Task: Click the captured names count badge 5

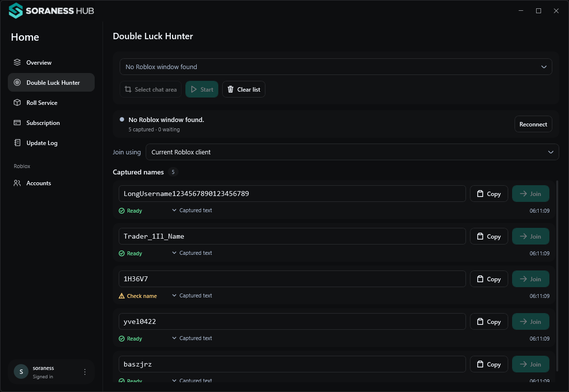Action: pos(173,172)
